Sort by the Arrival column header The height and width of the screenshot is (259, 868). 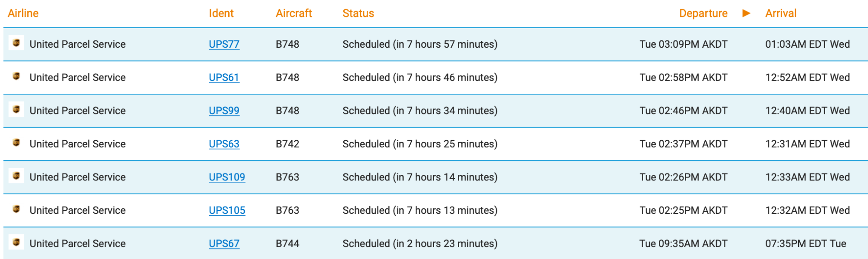point(780,13)
